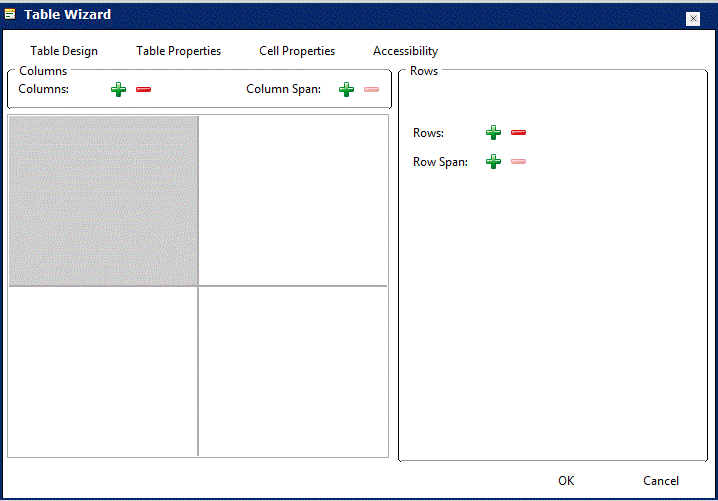
Task: Decrease row span with faded minus
Action: pos(518,162)
